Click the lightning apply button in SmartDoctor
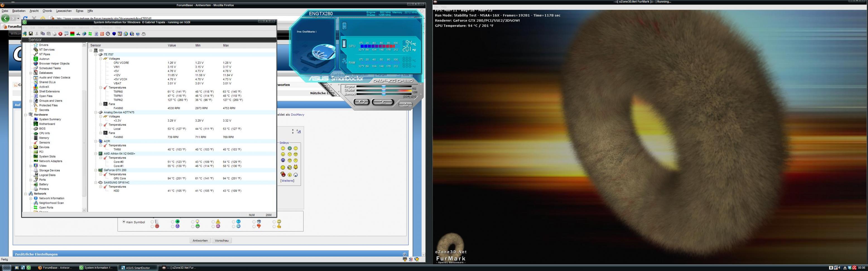The height and width of the screenshot is (271, 868). coord(383,102)
